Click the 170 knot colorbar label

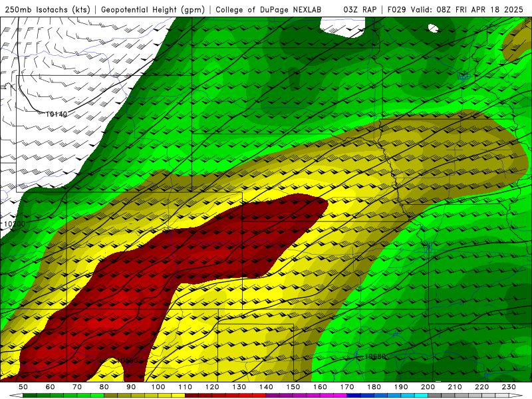click(346, 387)
